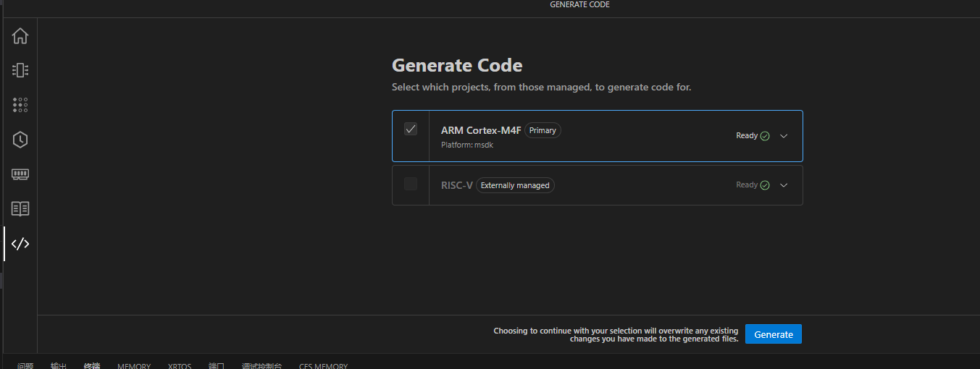
Task: Click the Ready status text for RISC-V
Action: pyautogui.click(x=747, y=185)
